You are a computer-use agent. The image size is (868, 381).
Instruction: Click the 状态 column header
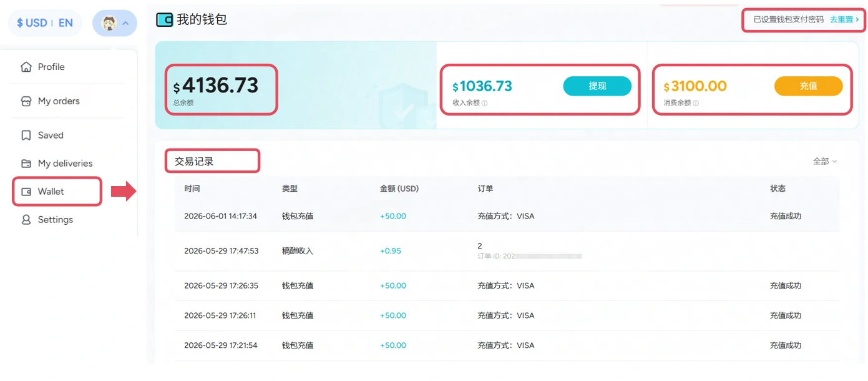pyautogui.click(x=778, y=189)
